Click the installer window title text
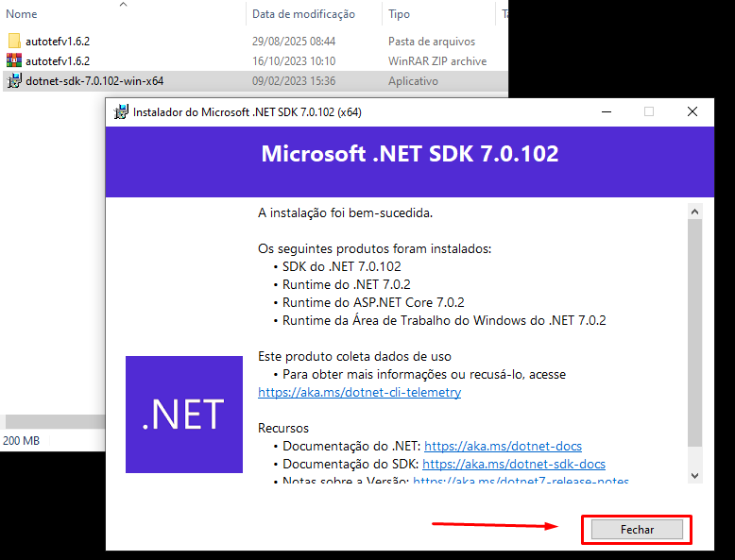The image size is (735, 560). [247, 112]
